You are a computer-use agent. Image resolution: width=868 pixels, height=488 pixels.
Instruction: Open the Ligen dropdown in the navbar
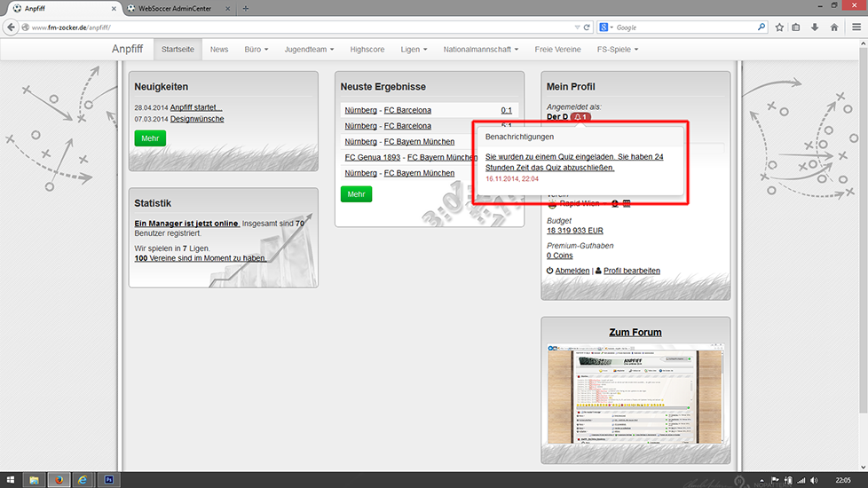(413, 50)
